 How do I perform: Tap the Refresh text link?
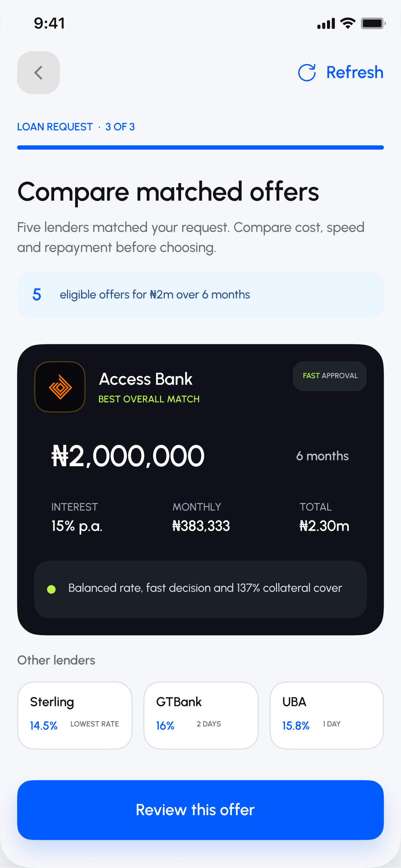tap(355, 72)
